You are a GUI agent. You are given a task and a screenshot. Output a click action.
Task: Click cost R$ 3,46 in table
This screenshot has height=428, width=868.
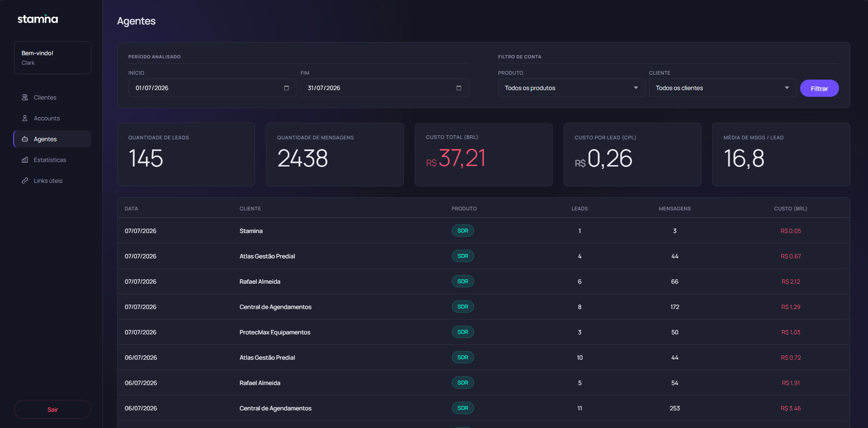pyautogui.click(x=791, y=408)
